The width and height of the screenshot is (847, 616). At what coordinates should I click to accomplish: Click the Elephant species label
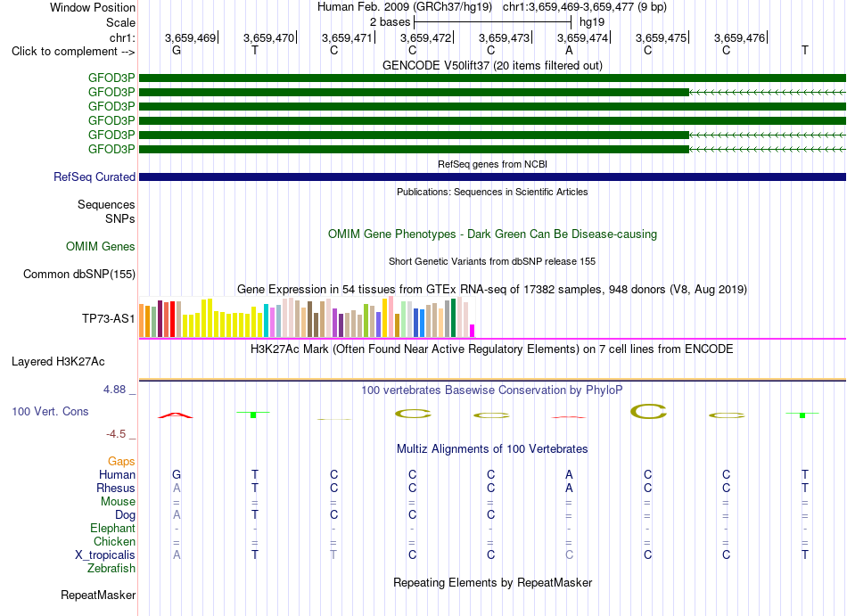pyautogui.click(x=113, y=529)
